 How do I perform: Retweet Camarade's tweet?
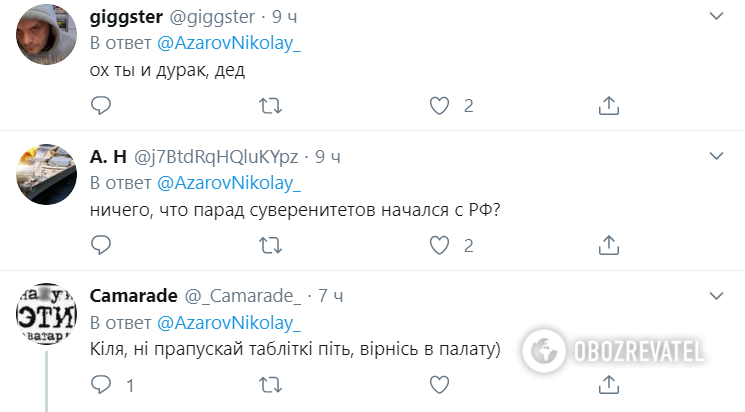(x=270, y=384)
